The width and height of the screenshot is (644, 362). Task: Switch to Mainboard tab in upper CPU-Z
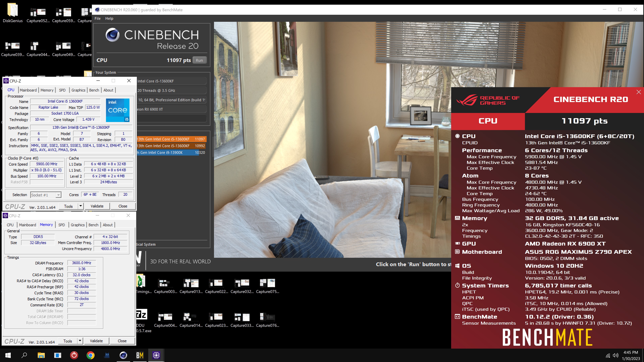point(28,90)
